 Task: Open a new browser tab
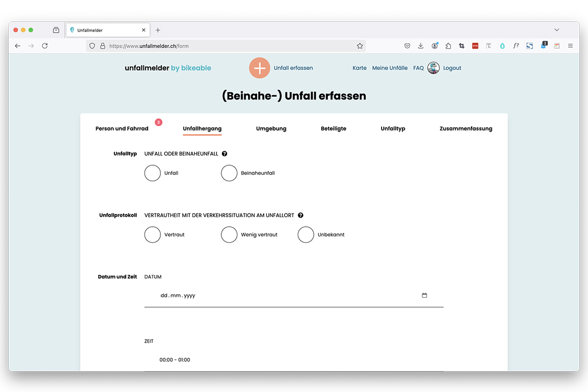coord(158,30)
